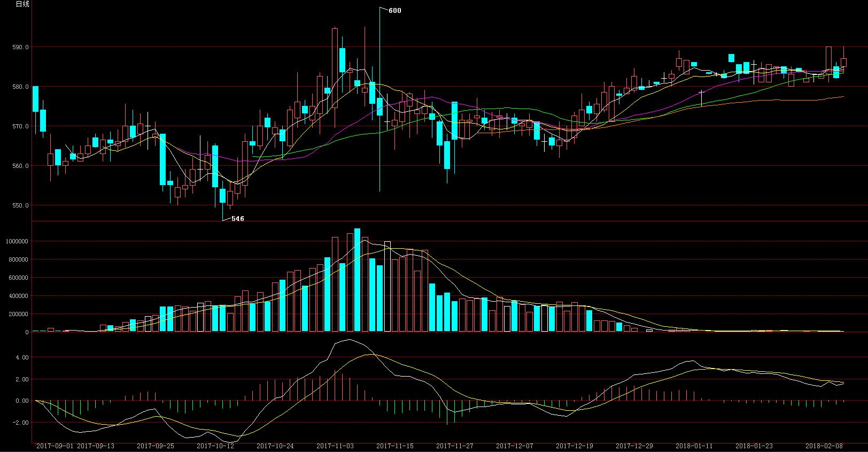Click the 590.0 price axis label
The width and height of the screenshot is (868, 452).
coord(21,47)
